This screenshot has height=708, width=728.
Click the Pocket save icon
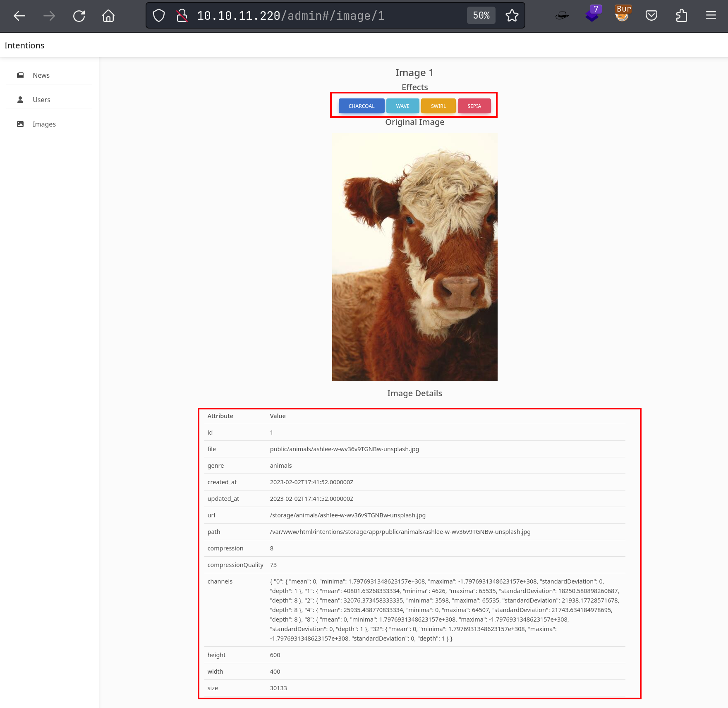pos(651,16)
